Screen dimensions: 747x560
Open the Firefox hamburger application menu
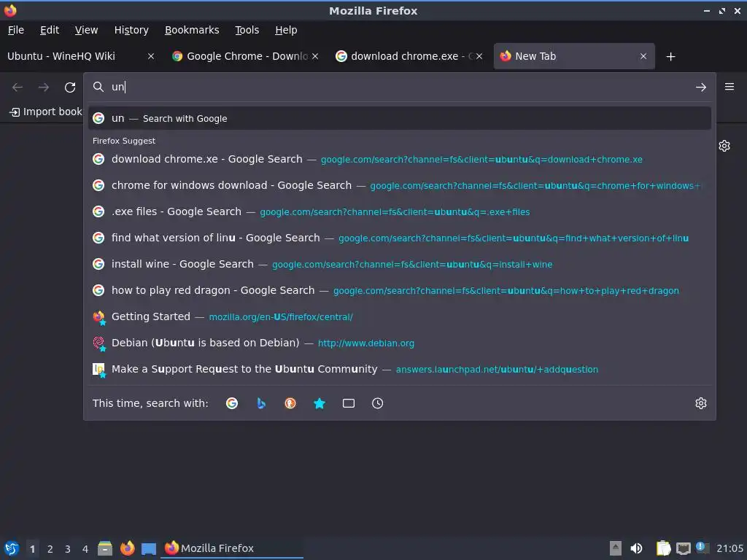click(729, 87)
